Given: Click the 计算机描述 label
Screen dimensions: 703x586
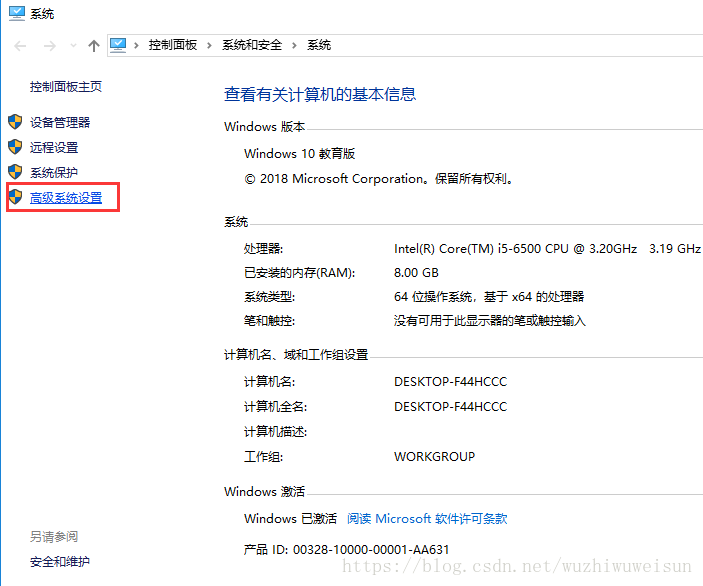Looking at the screenshot, I should pos(275,432).
